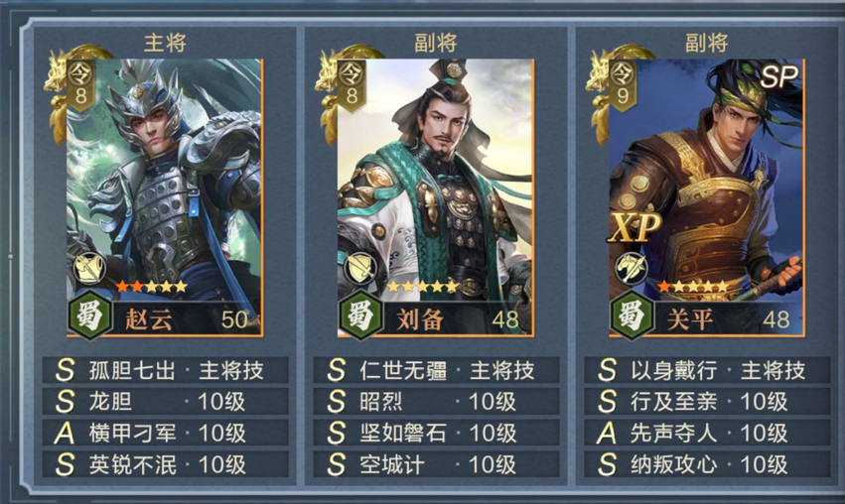
Task: Click Guan Ping's 蜀 faction hexagon badge
Action: [x=632, y=315]
